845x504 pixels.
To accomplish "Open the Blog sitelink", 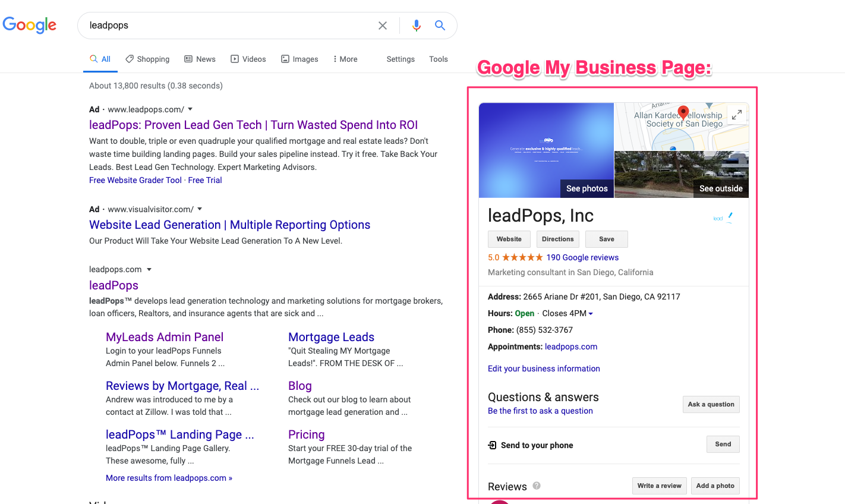I will pyautogui.click(x=299, y=386).
